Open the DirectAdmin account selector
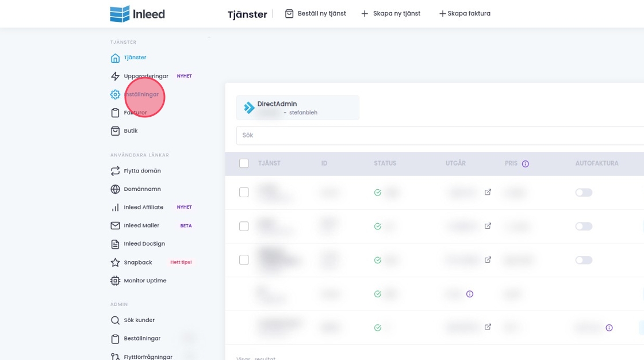 tap(297, 108)
